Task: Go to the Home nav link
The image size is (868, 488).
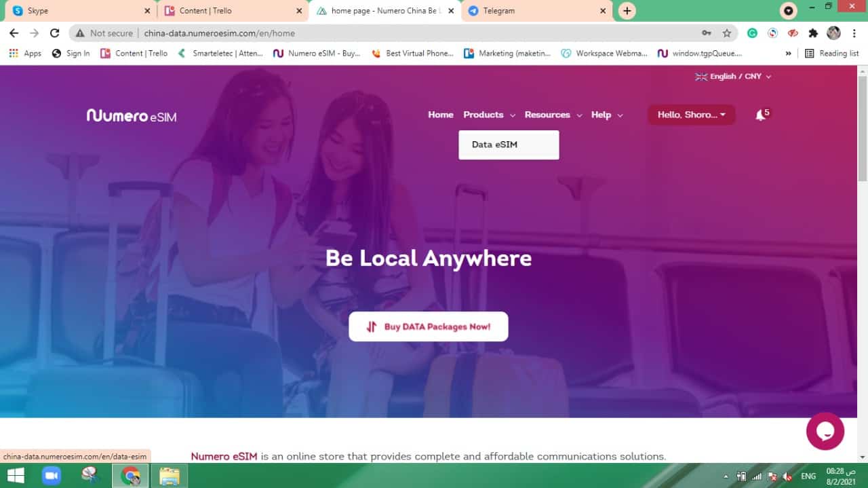Action: pos(440,115)
